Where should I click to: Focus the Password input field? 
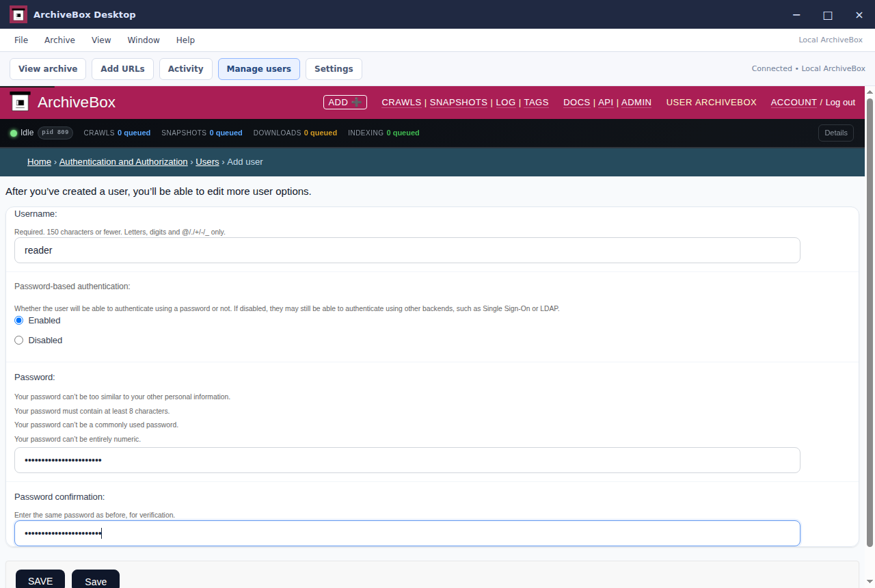coord(407,460)
